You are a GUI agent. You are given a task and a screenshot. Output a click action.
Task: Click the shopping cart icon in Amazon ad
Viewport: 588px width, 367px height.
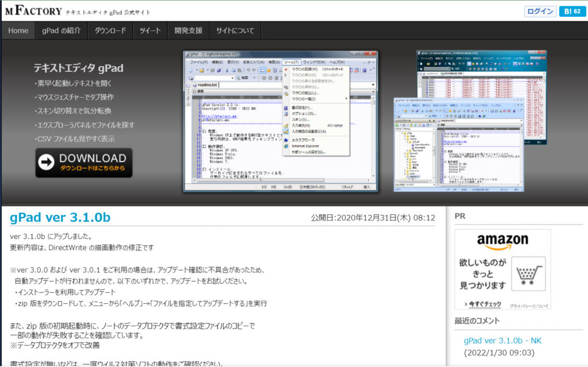(528, 274)
